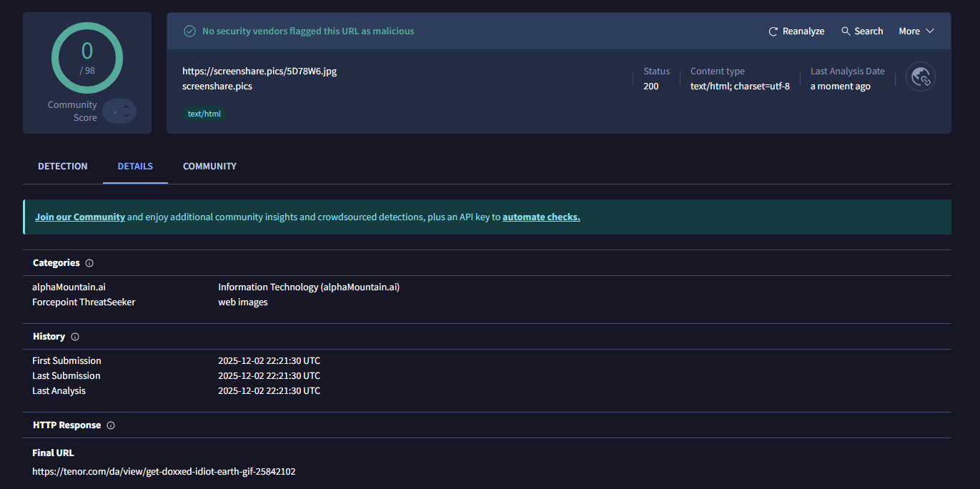Click the 'a moment ago' analysis date

coord(841,87)
